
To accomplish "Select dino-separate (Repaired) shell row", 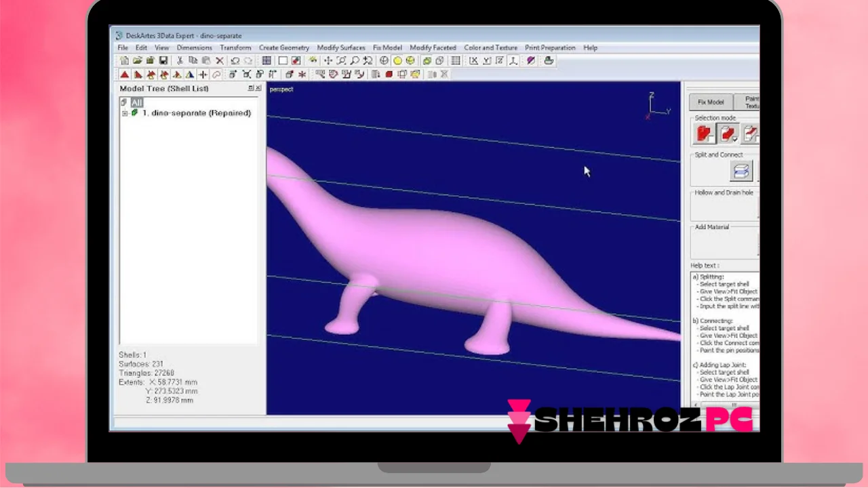I will click(x=197, y=113).
